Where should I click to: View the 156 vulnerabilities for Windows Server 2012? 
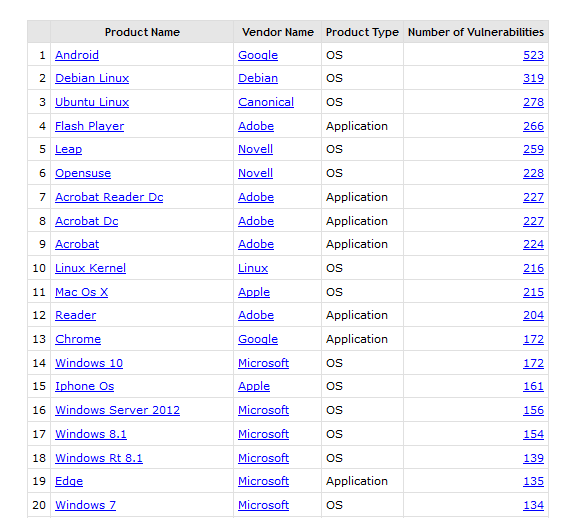[x=534, y=410]
